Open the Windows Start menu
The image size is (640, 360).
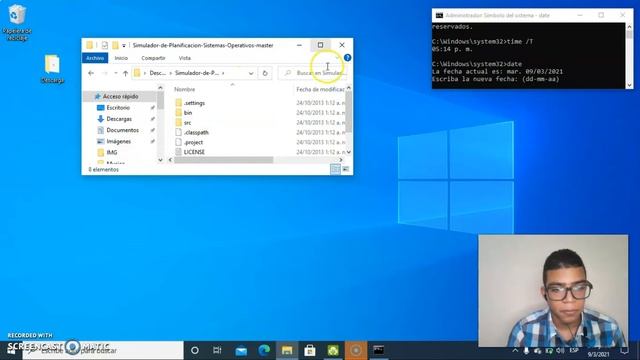click(x=11, y=350)
